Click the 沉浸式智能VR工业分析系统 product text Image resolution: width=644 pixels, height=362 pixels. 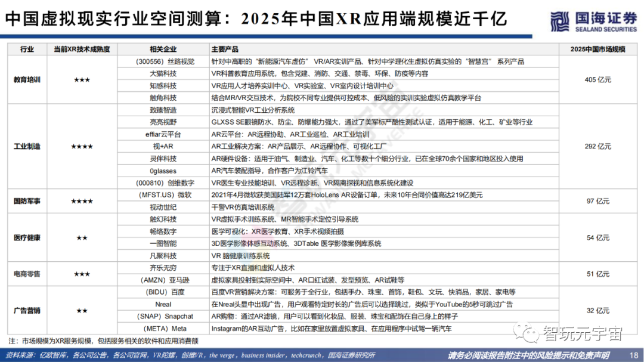click(x=253, y=110)
